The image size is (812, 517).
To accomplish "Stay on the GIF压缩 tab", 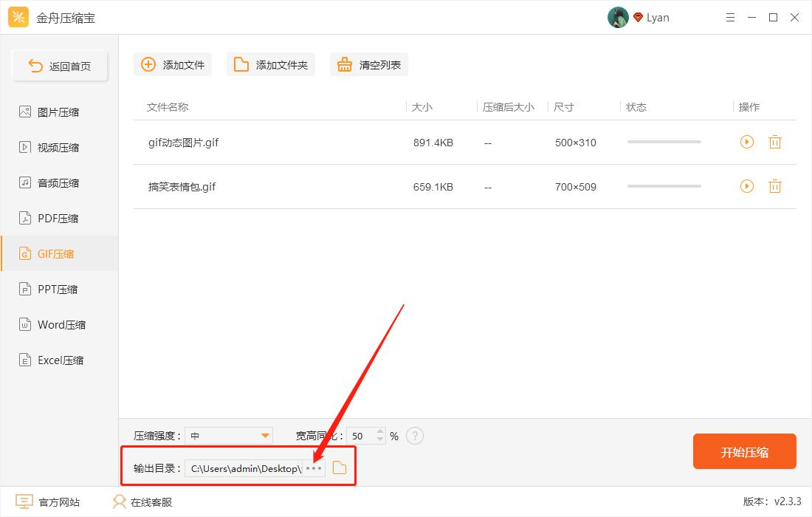I will point(59,253).
